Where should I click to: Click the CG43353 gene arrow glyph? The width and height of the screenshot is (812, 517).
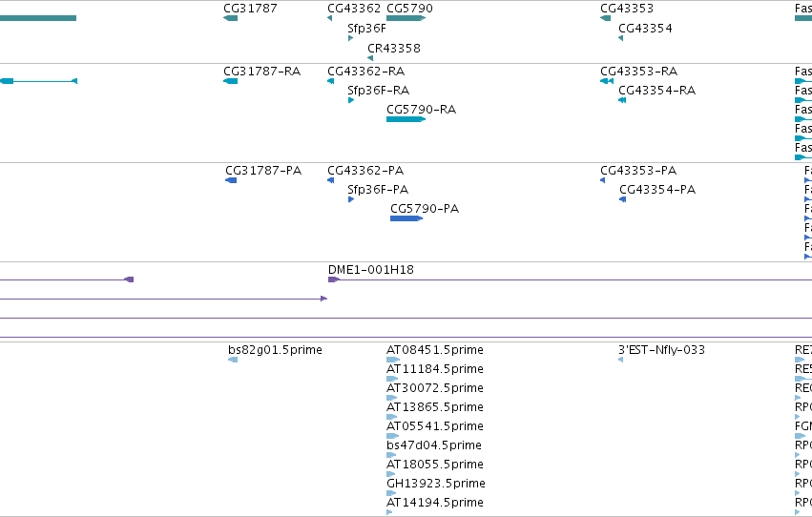[x=605, y=18]
